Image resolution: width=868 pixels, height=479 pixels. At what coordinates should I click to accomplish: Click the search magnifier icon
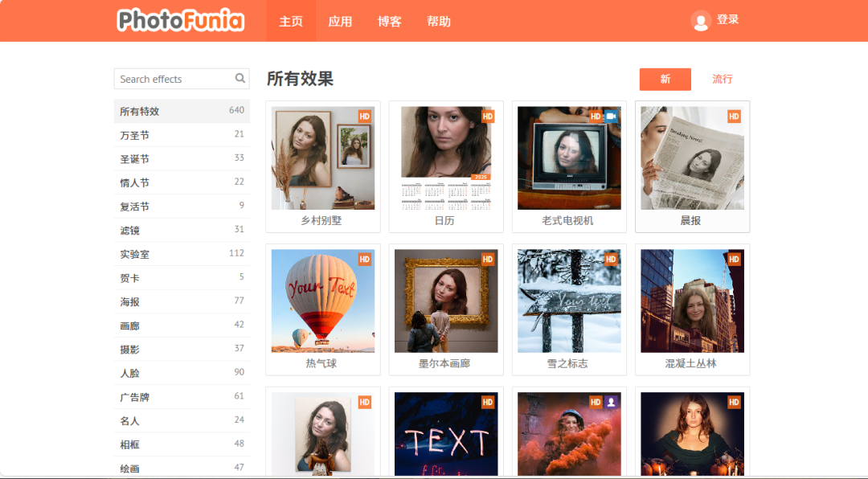pyautogui.click(x=240, y=79)
